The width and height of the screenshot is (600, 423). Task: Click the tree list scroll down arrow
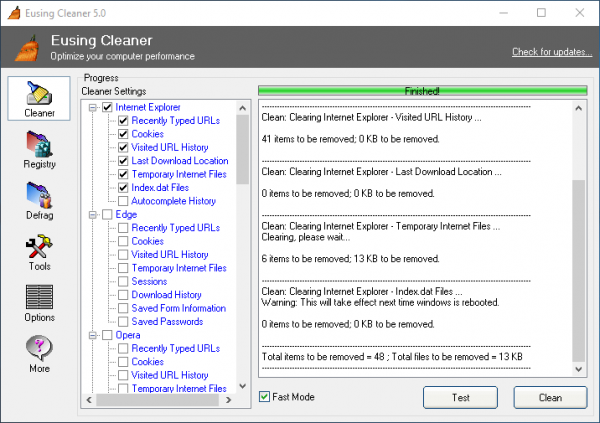(x=242, y=386)
